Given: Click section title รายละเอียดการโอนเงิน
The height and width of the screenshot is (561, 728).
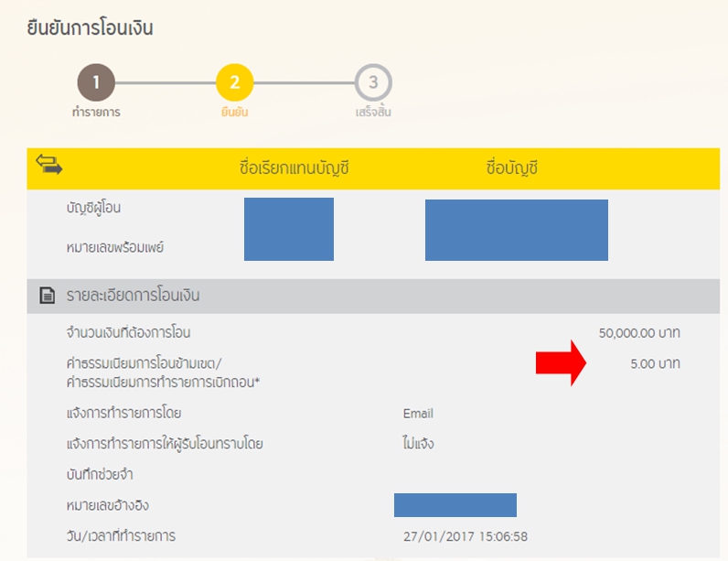Looking at the screenshot, I should coord(133,296).
